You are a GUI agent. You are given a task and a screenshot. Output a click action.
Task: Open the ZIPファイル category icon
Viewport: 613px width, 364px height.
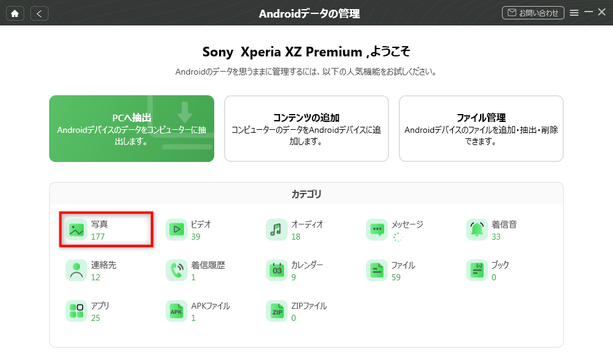click(x=277, y=311)
